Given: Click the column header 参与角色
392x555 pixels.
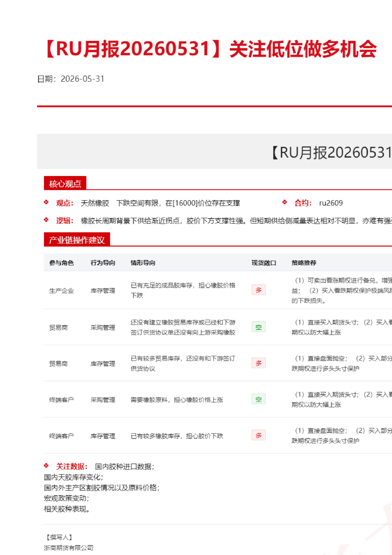Looking at the screenshot, I should coord(61,263).
